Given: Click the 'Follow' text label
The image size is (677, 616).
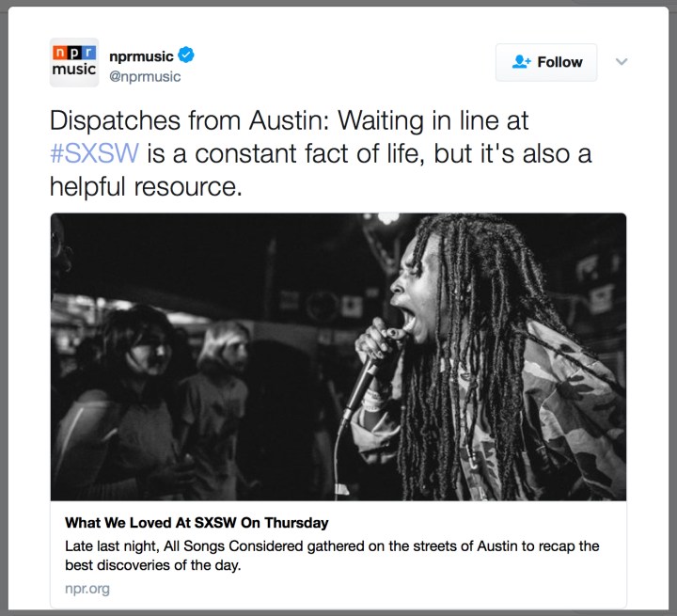Looking at the screenshot, I should pos(560,62).
